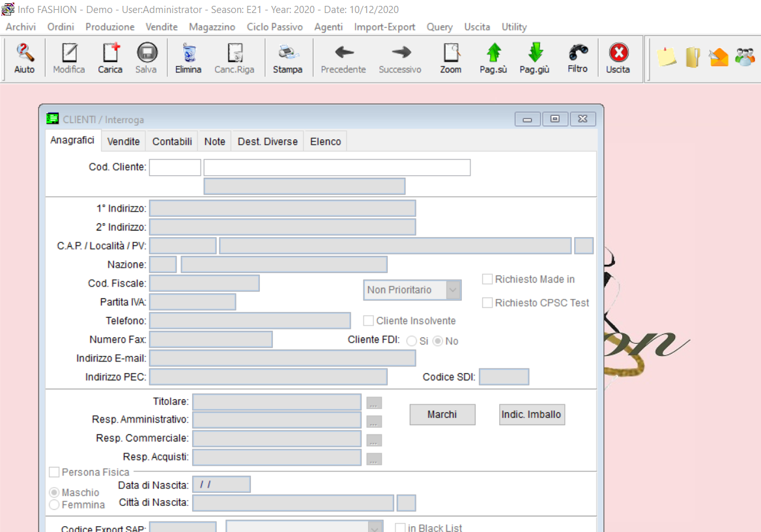Open the Filtro binoculars filter
This screenshot has width=761, height=532.
(577, 57)
